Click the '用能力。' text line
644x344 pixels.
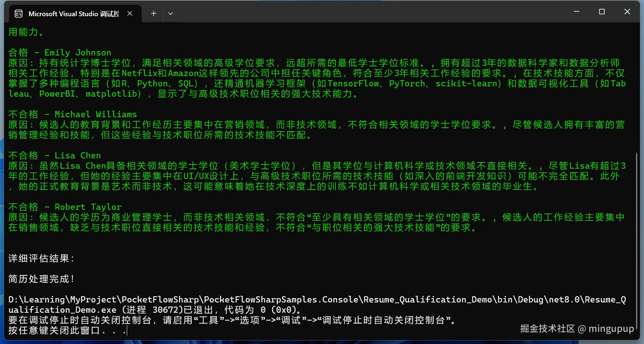[x=26, y=32]
